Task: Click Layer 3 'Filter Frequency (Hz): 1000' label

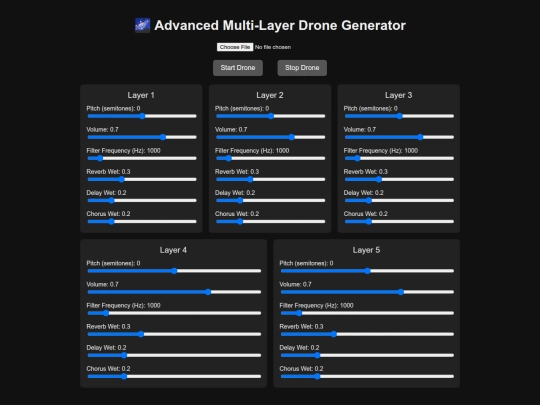Action: tap(381, 150)
